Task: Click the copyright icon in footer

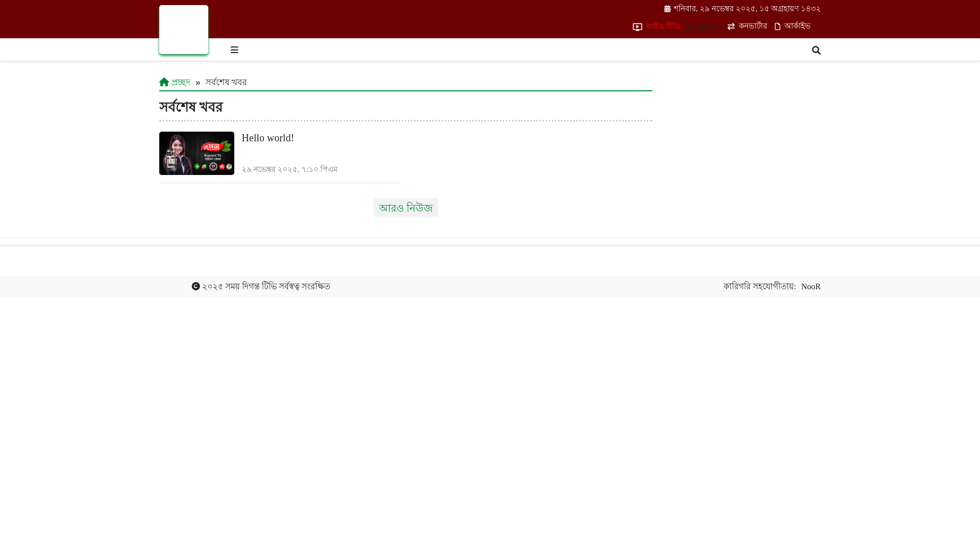Action: click(x=195, y=287)
